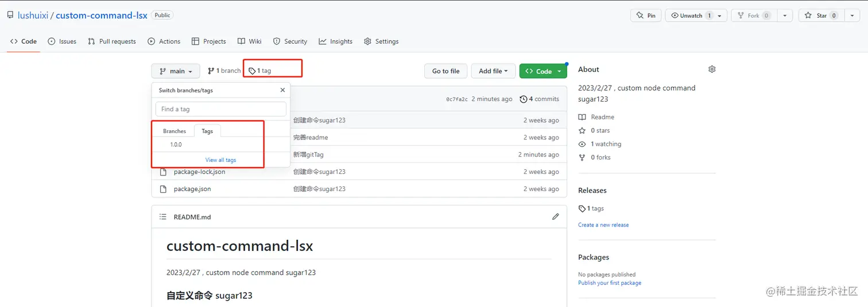Select the Tags tab in popup
868x307 pixels.
[207, 131]
